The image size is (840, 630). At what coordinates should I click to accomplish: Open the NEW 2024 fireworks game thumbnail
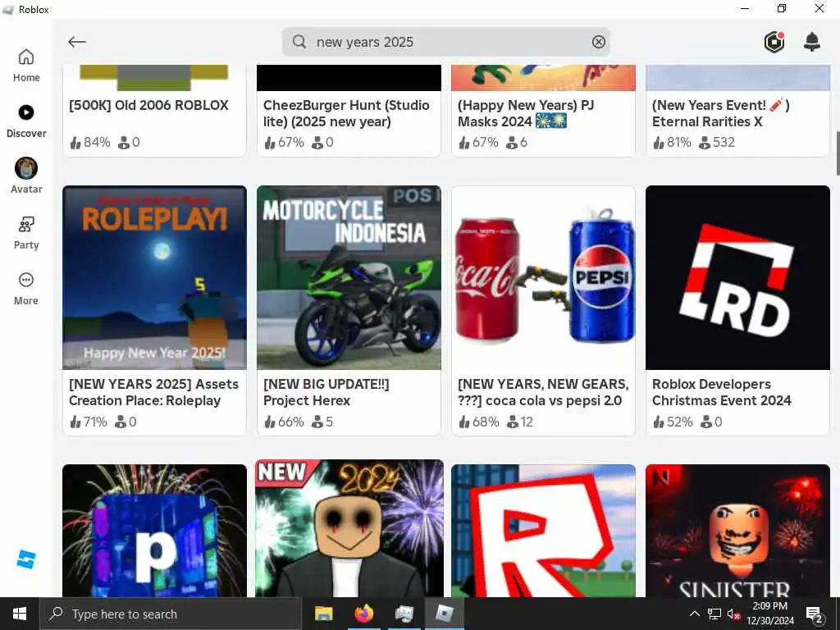pos(349,529)
